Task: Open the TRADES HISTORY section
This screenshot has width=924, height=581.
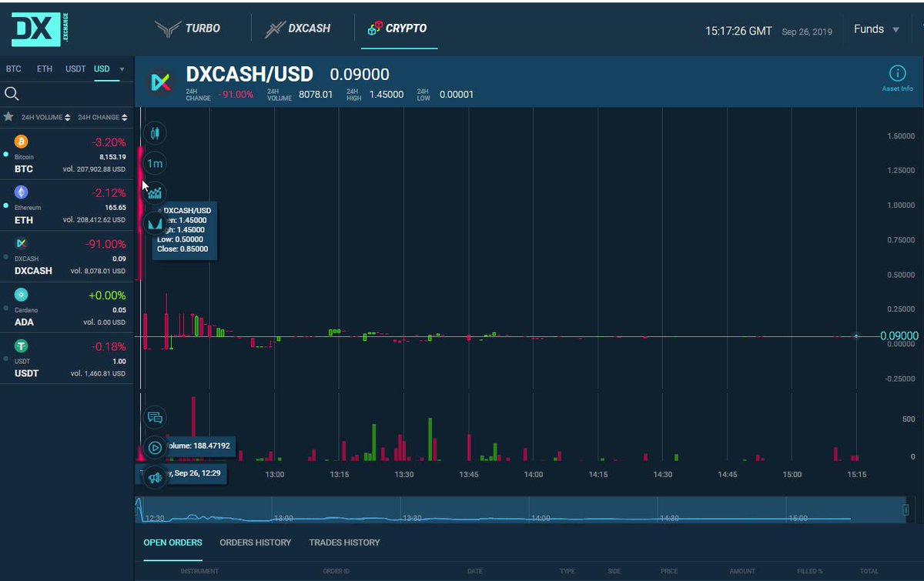Action: point(344,542)
